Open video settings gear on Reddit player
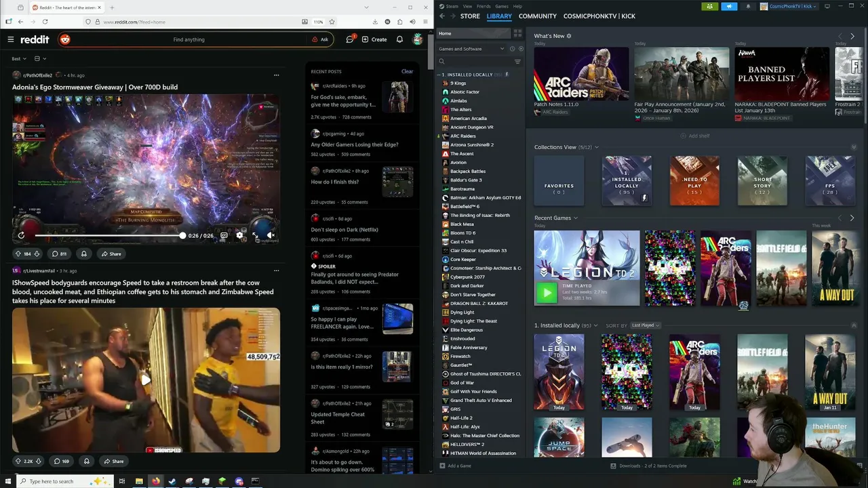Image resolution: width=868 pixels, height=488 pixels. [239, 235]
